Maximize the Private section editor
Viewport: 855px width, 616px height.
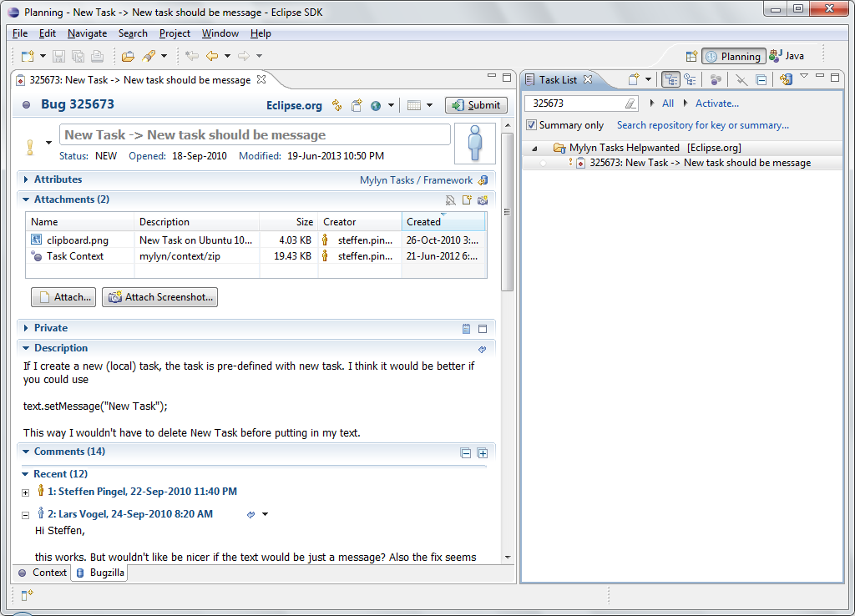[483, 329]
